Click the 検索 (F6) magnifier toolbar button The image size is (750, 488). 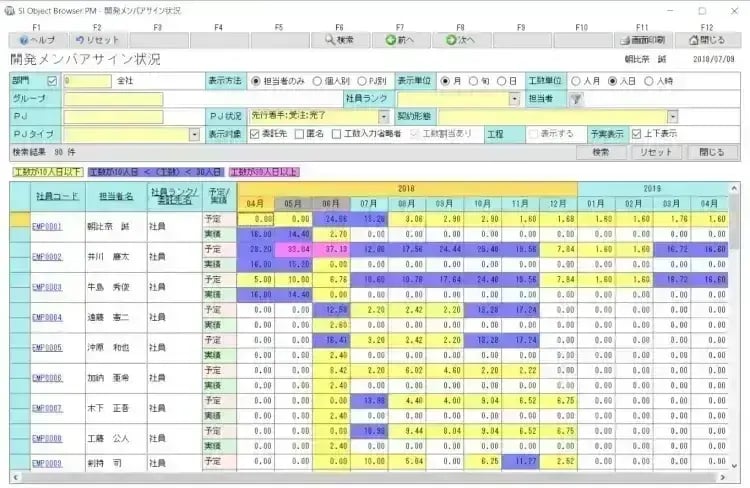(340, 40)
